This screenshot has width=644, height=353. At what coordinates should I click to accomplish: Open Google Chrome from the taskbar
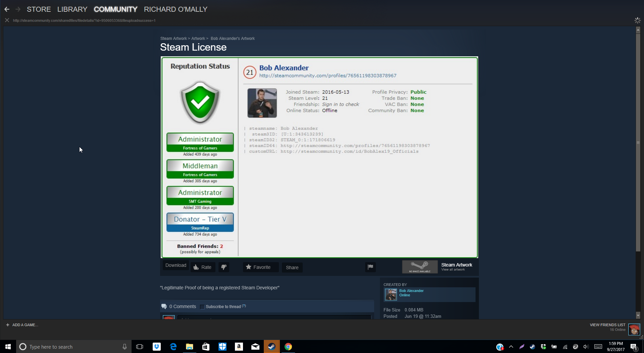(x=288, y=347)
